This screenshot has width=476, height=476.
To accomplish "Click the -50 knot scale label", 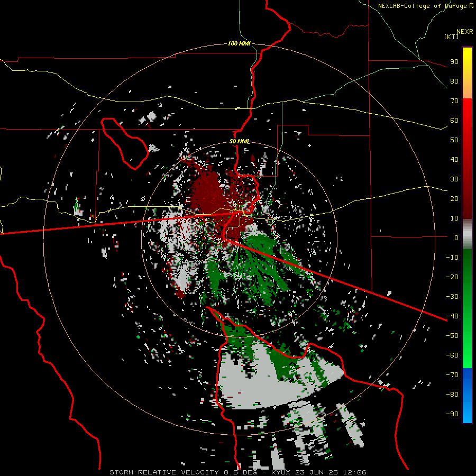I will 452,336.
